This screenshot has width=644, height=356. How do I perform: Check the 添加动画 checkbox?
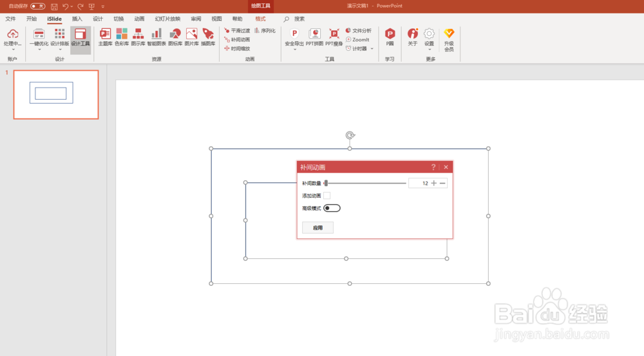point(327,196)
